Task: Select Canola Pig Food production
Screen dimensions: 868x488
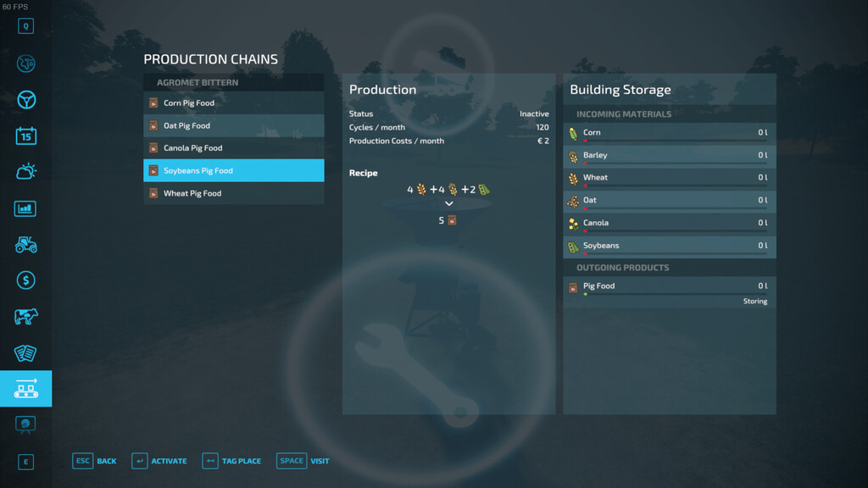Action: [234, 147]
